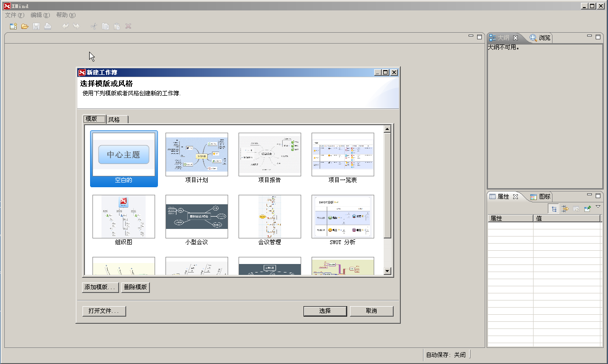
Task: Choose the 组织图 template thumbnail
Action: tap(124, 217)
